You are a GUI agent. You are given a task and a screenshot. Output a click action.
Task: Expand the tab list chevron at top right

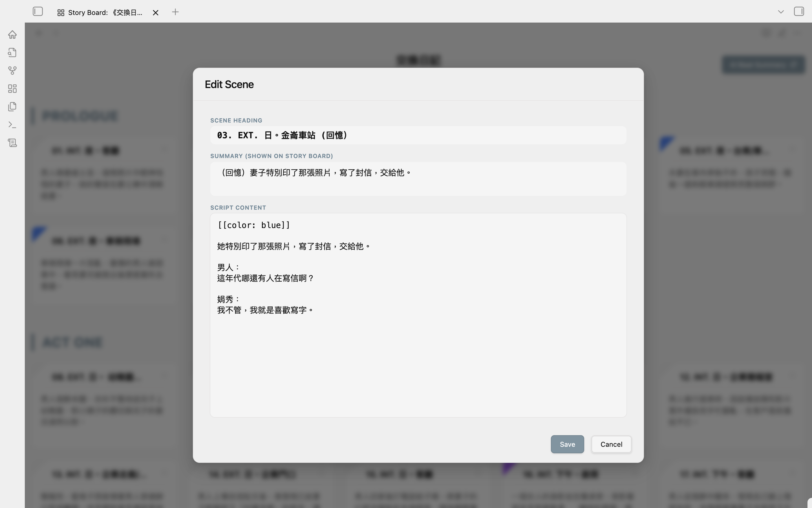pos(781,12)
